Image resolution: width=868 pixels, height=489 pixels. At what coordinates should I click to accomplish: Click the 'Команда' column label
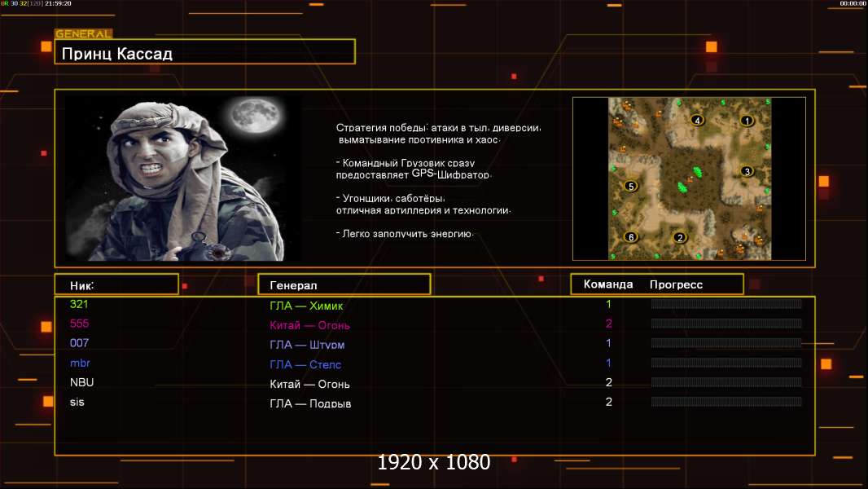[x=607, y=284]
